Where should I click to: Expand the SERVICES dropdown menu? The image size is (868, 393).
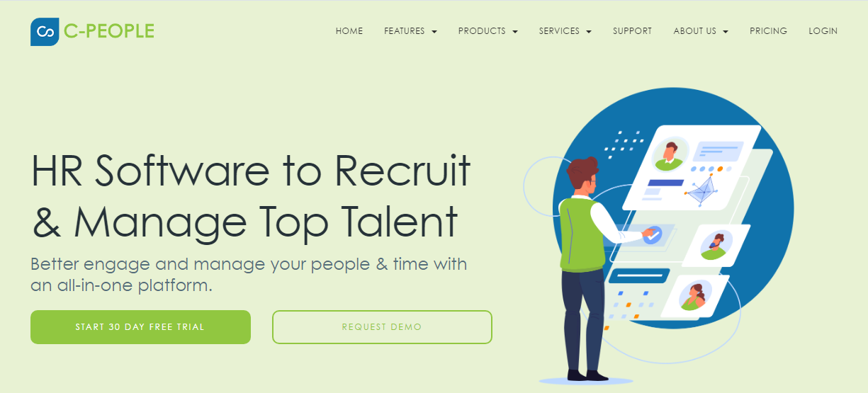click(x=565, y=31)
